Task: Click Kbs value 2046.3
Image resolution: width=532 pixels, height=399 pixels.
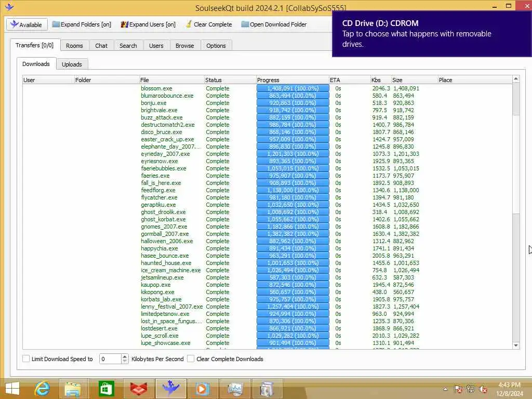Action: pos(381,88)
